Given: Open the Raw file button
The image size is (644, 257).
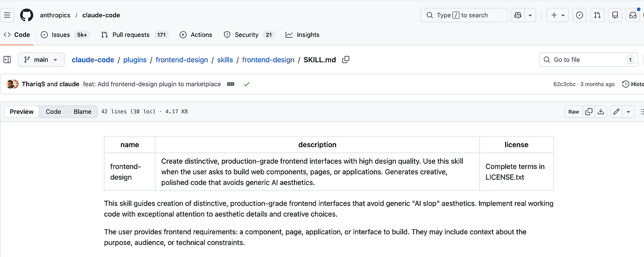Looking at the screenshot, I should tap(574, 112).
